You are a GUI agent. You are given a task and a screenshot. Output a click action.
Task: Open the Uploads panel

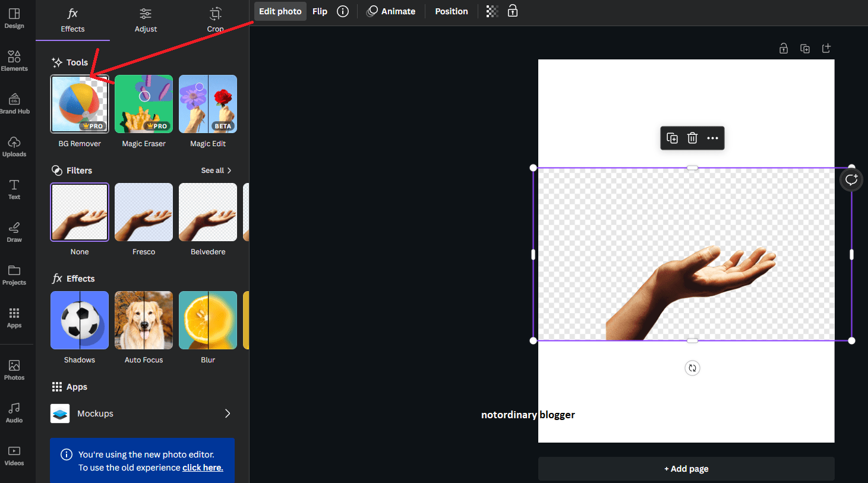pyautogui.click(x=14, y=146)
